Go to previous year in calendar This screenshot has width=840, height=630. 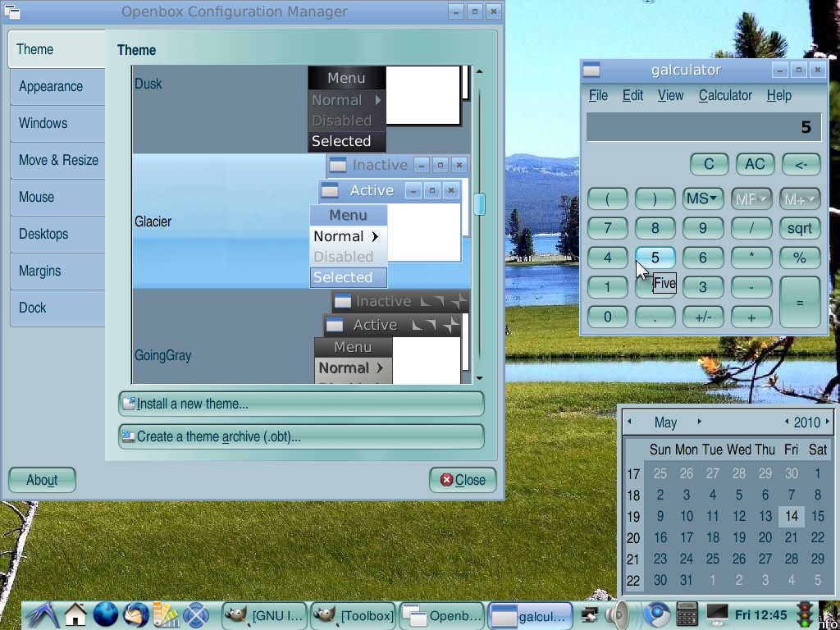coord(787,422)
